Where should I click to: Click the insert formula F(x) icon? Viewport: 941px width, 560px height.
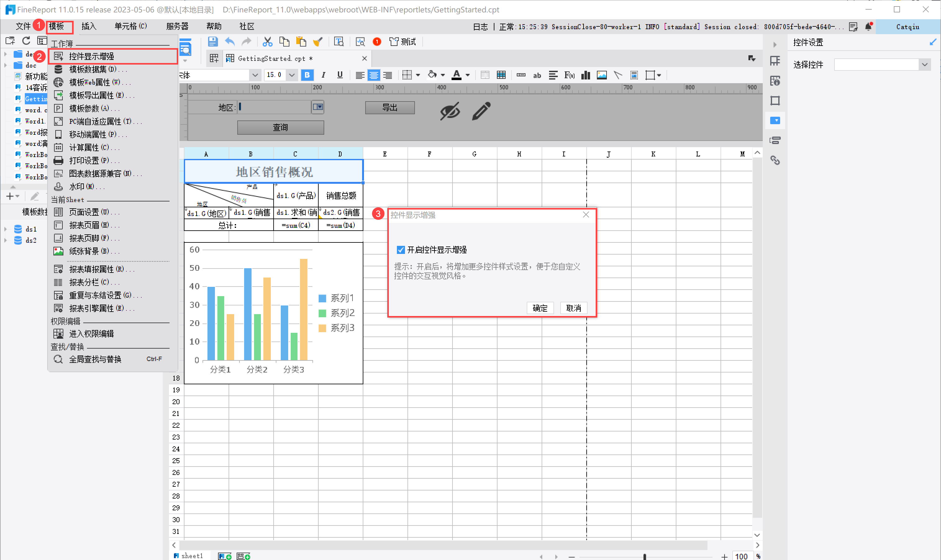[569, 75]
